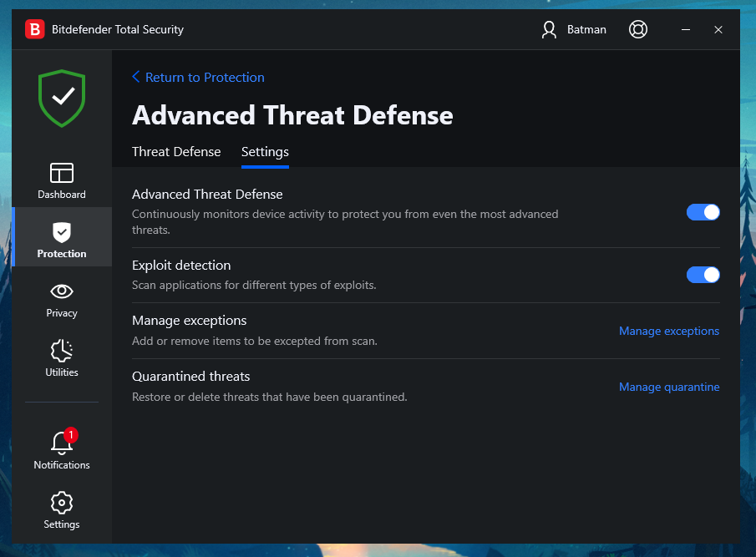Open Manage exceptions

tap(668, 331)
